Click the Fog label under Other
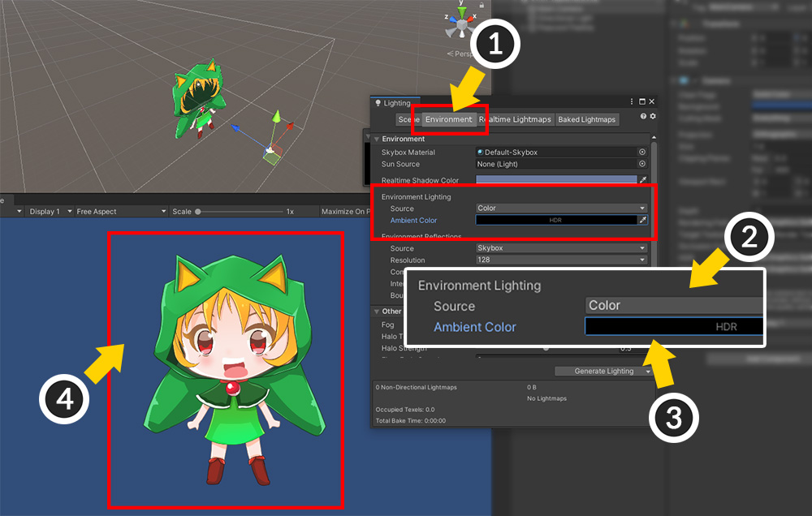This screenshot has height=516, width=812. coord(387,325)
